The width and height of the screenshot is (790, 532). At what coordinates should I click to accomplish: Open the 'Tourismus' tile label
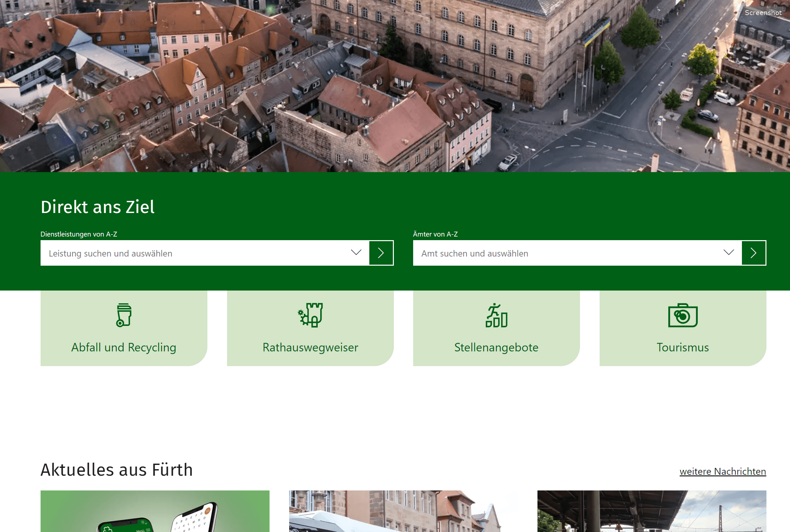[683, 347]
